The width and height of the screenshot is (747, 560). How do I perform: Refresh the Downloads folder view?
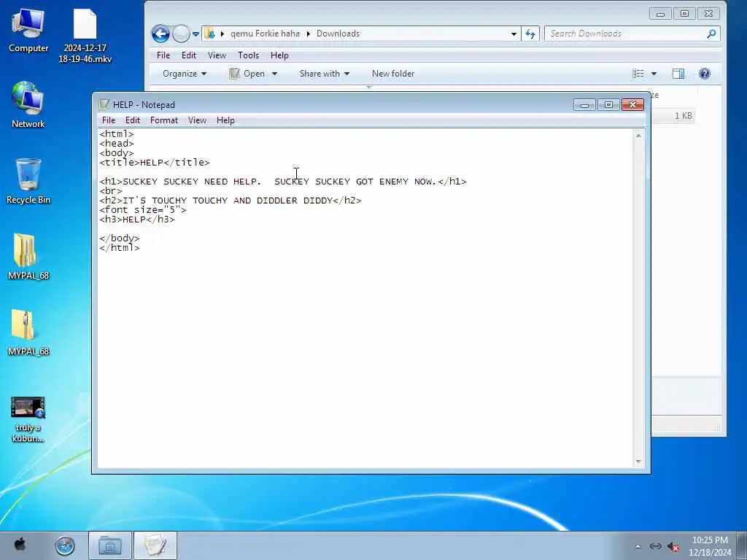tap(530, 34)
